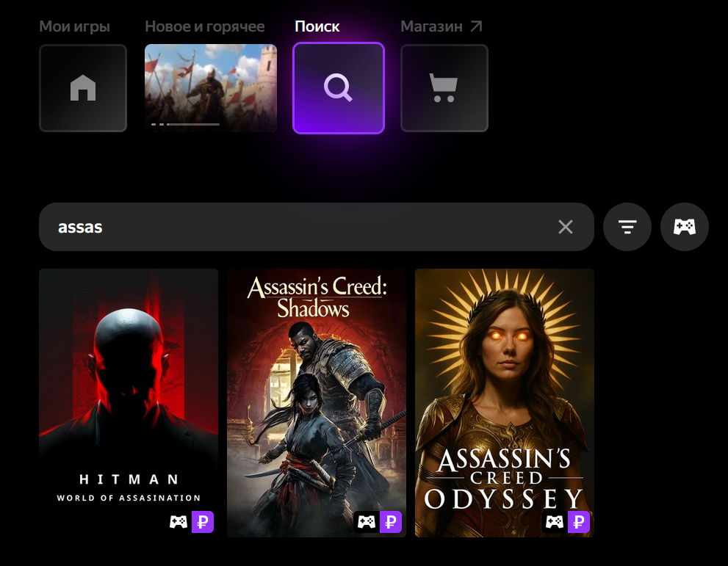728x566 pixels.
Task: Toggle the gamepad filter button
Action: (x=685, y=227)
